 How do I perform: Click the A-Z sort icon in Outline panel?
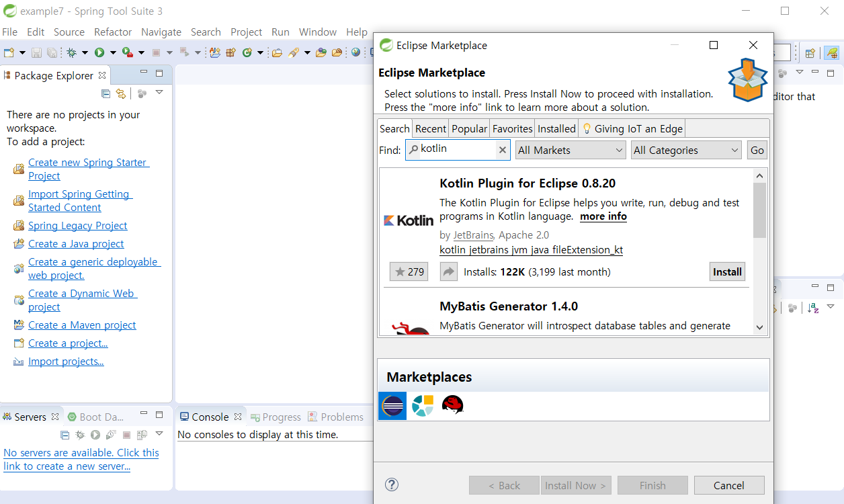pos(813,308)
